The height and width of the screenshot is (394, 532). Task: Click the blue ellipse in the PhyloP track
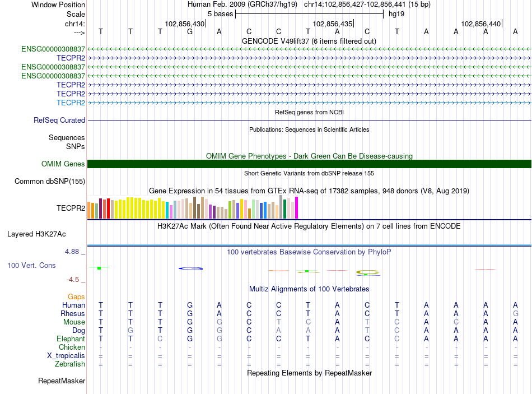[x=190, y=268]
